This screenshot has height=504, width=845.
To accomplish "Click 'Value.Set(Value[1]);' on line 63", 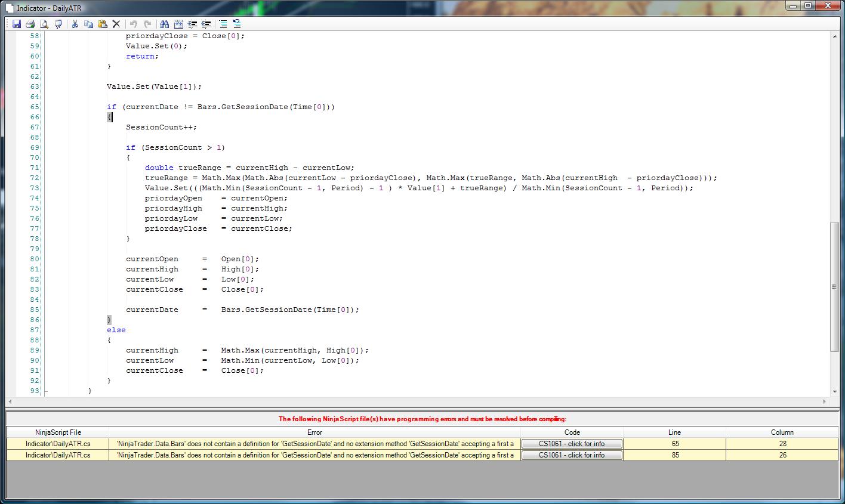I will tap(154, 86).
